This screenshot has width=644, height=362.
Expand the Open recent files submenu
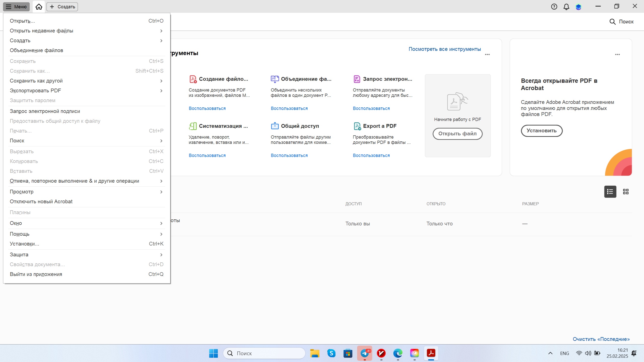tap(87, 31)
